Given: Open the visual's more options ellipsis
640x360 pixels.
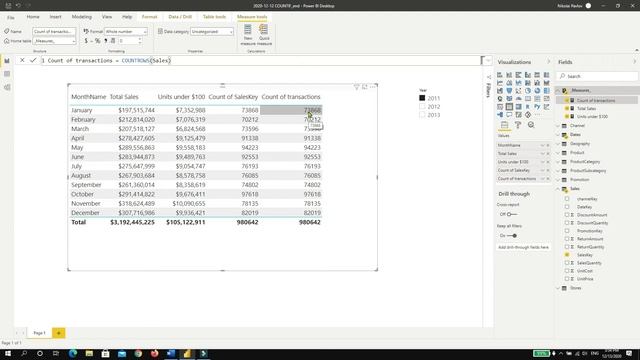Looking at the screenshot, I should 373,87.
